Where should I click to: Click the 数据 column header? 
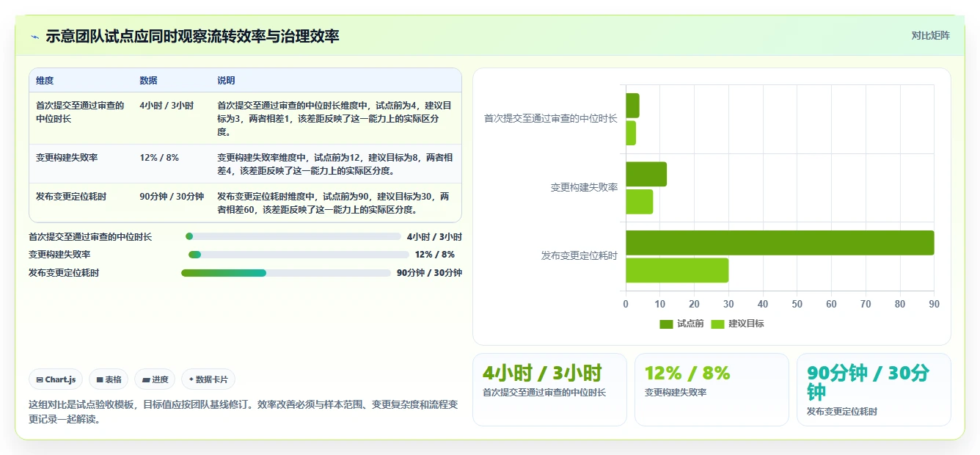tap(148, 80)
